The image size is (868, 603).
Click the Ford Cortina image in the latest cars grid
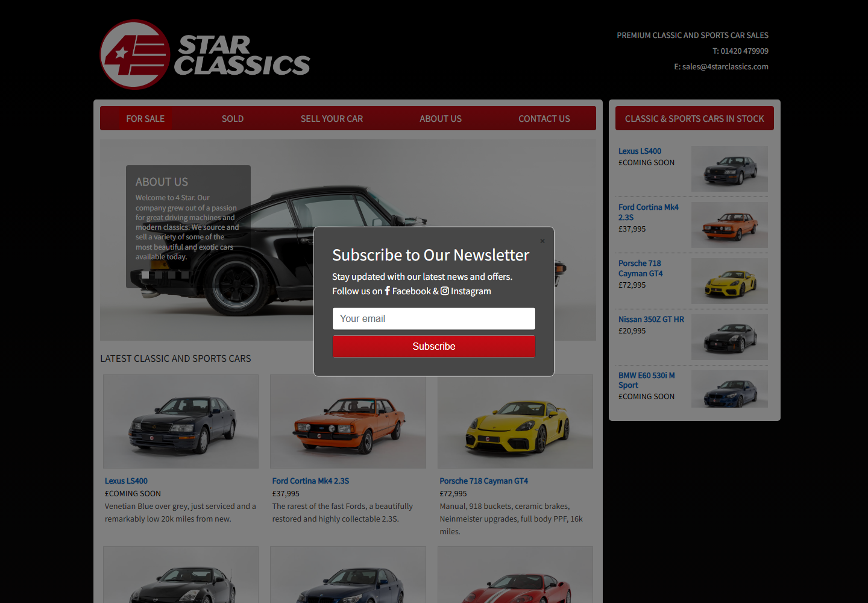click(348, 421)
